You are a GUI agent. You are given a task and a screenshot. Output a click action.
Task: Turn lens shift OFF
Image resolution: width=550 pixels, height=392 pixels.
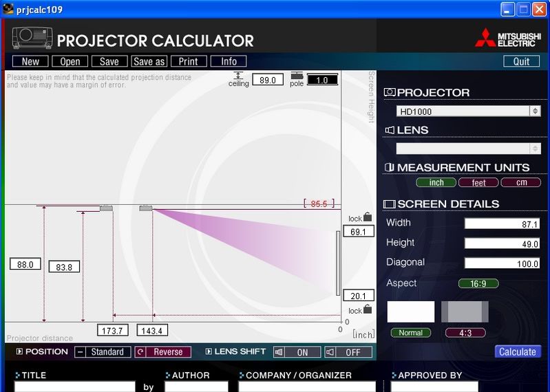[x=348, y=352]
